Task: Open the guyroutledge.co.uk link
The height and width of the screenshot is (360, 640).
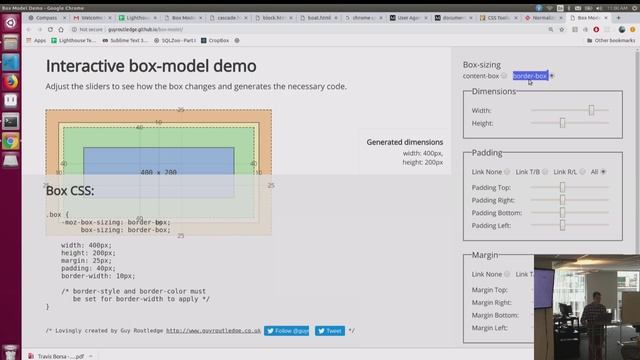Action: [x=213, y=331]
